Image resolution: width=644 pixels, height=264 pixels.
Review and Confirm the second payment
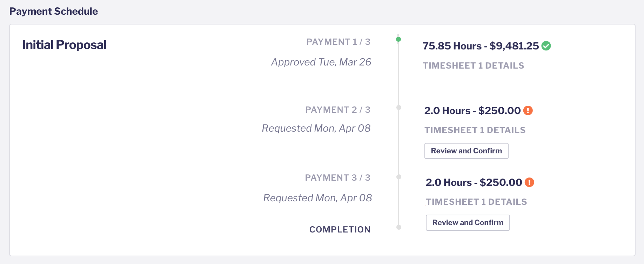point(467,151)
